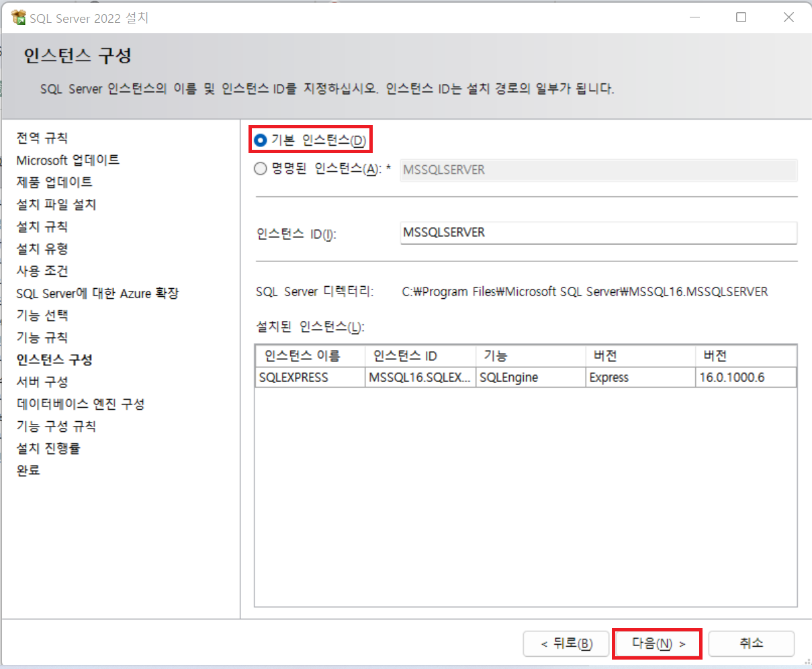Select the 명명된 인스턴스 radio button

tap(261, 169)
